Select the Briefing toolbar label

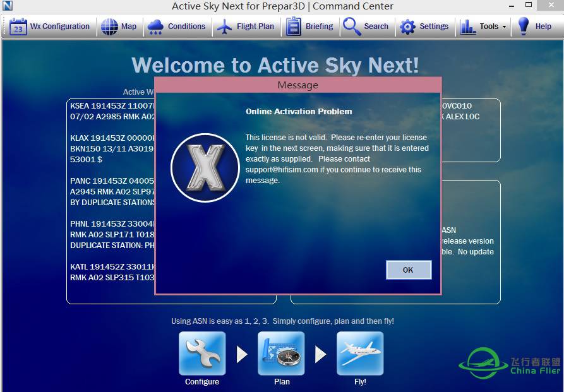pyautogui.click(x=319, y=27)
